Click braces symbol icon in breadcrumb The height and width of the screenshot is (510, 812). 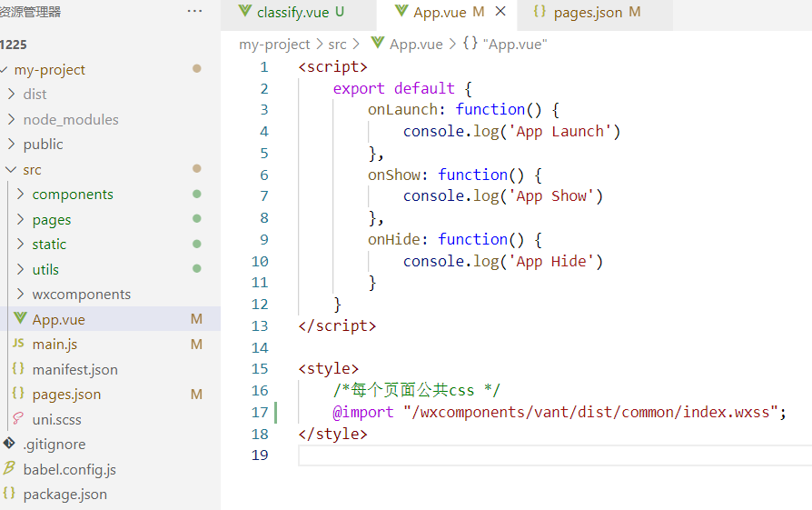470,43
